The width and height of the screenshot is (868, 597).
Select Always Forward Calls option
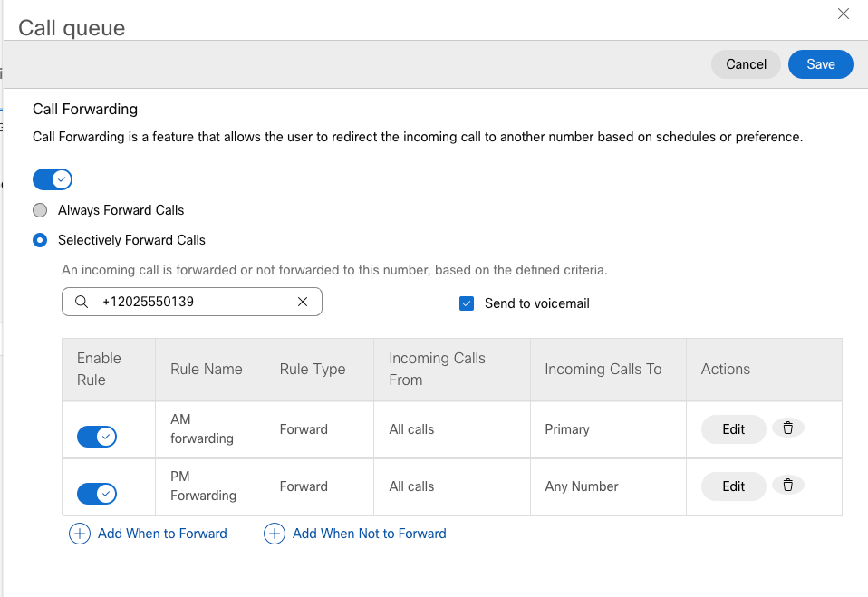click(x=40, y=210)
